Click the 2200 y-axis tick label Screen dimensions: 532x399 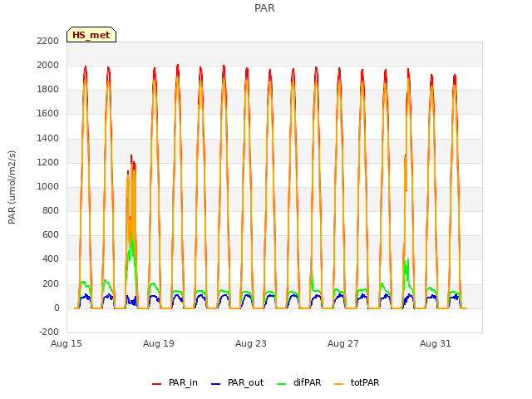point(48,41)
